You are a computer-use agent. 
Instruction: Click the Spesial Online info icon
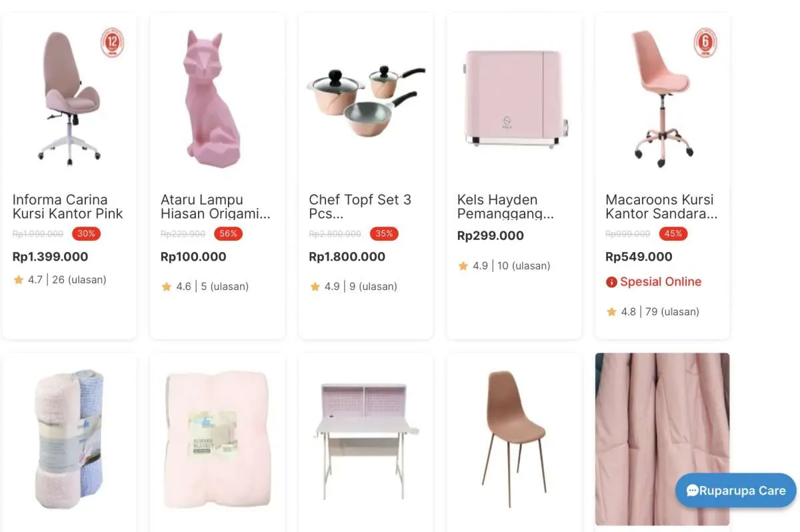pos(611,282)
